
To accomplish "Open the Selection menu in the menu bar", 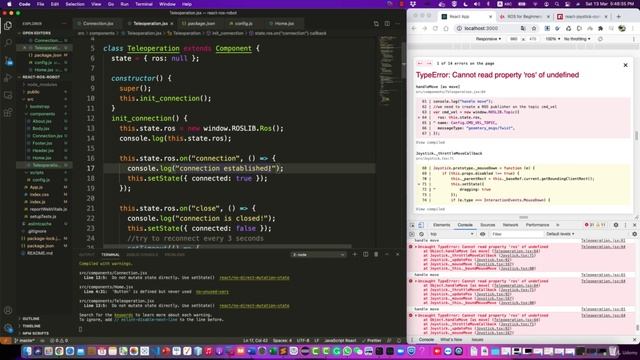I will pos(75,4).
